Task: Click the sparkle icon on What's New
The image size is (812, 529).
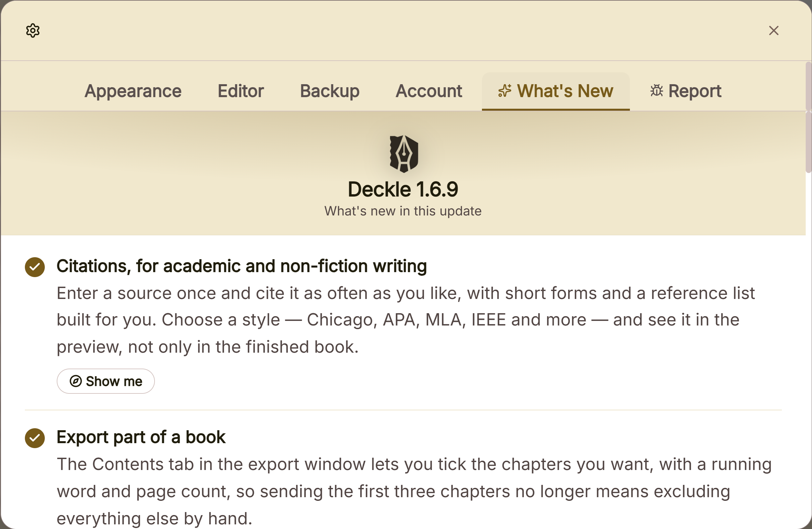Action: tap(505, 91)
